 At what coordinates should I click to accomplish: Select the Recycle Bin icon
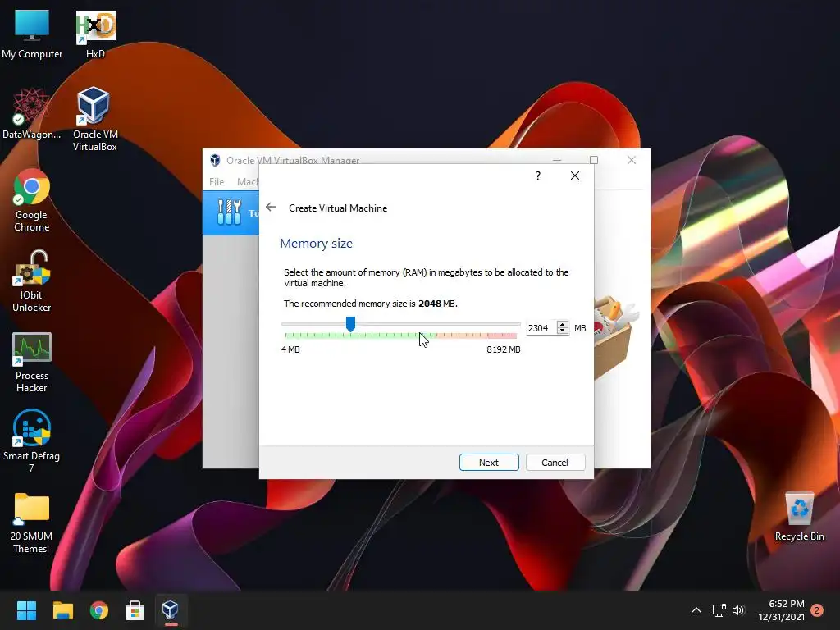coord(799,517)
